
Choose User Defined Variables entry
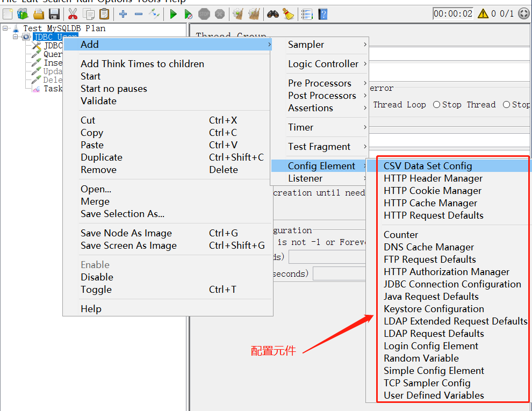pyautogui.click(x=434, y=395)
